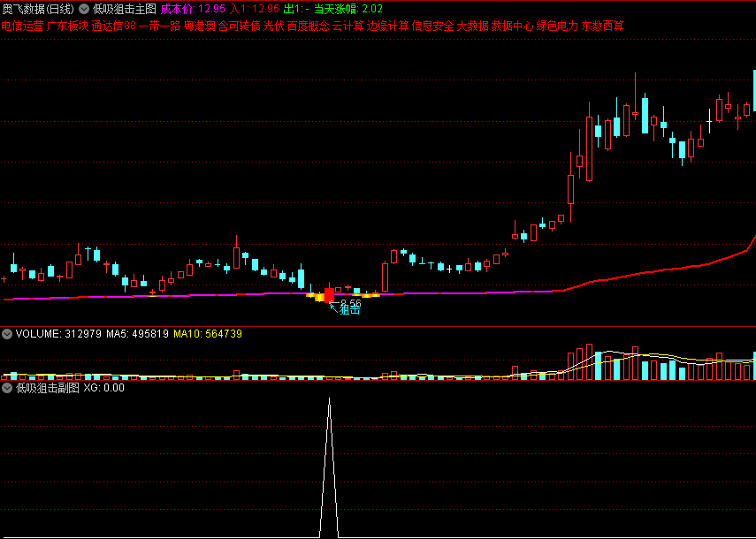Select the 低吸狙击主图 indicator name
Image resolution: width=756 pixels, height=539 pixels.
click(125, 9)
